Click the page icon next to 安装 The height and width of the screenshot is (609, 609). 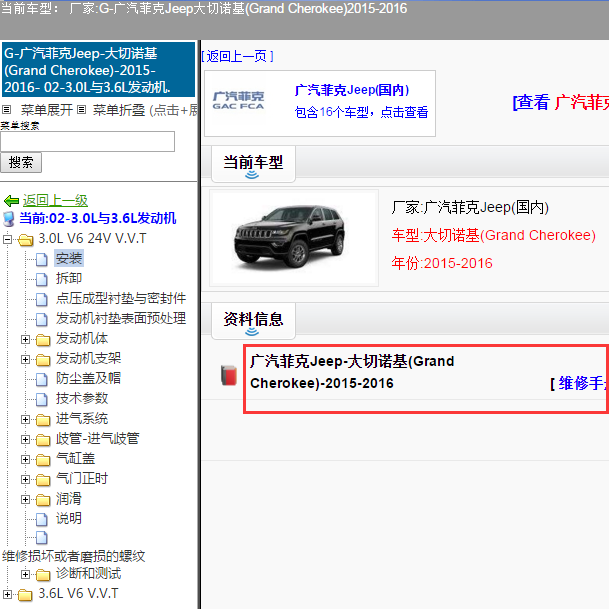coord(42,259)
